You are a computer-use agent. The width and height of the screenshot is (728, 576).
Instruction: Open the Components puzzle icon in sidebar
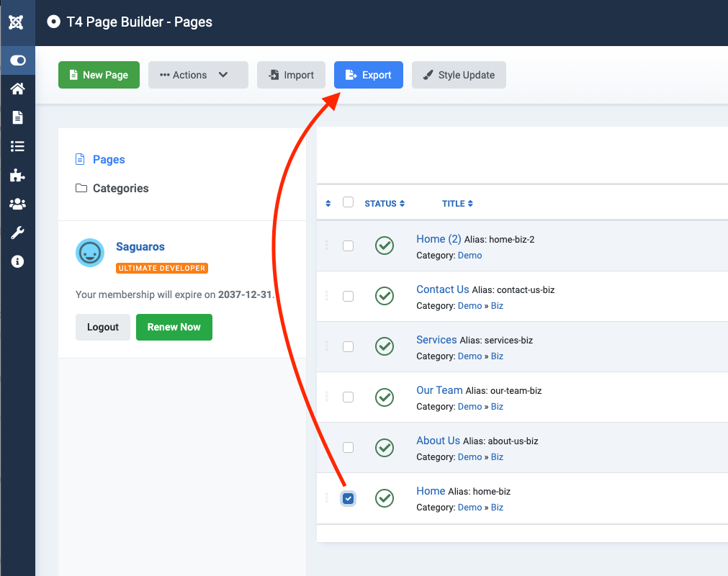pos(17,175)
